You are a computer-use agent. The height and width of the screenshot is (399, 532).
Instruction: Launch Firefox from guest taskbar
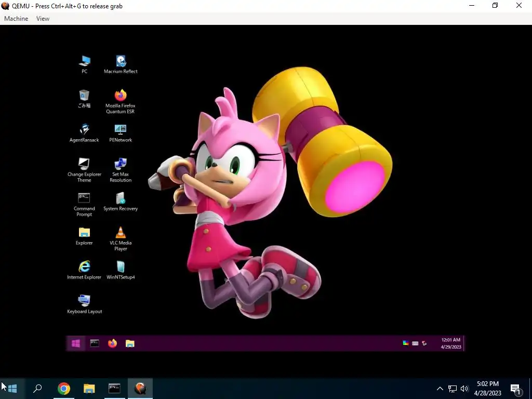tap(112, 343)
